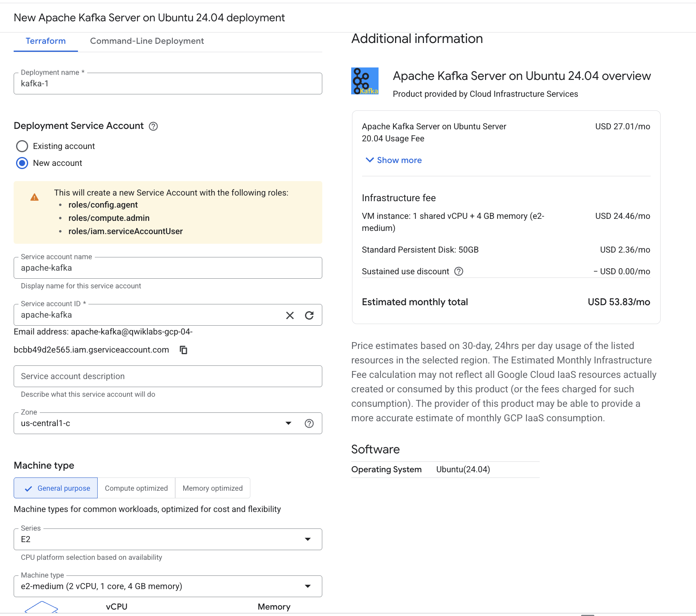Viewport: 696px width, 616px height.
Task: Expand Show more usage fee details
Action: [394, 160]
